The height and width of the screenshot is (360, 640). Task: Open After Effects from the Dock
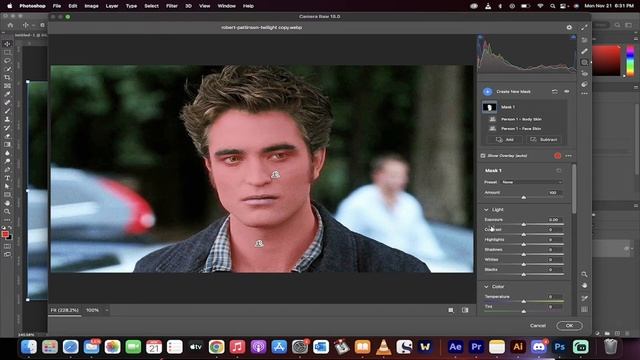tap(455, 347)
